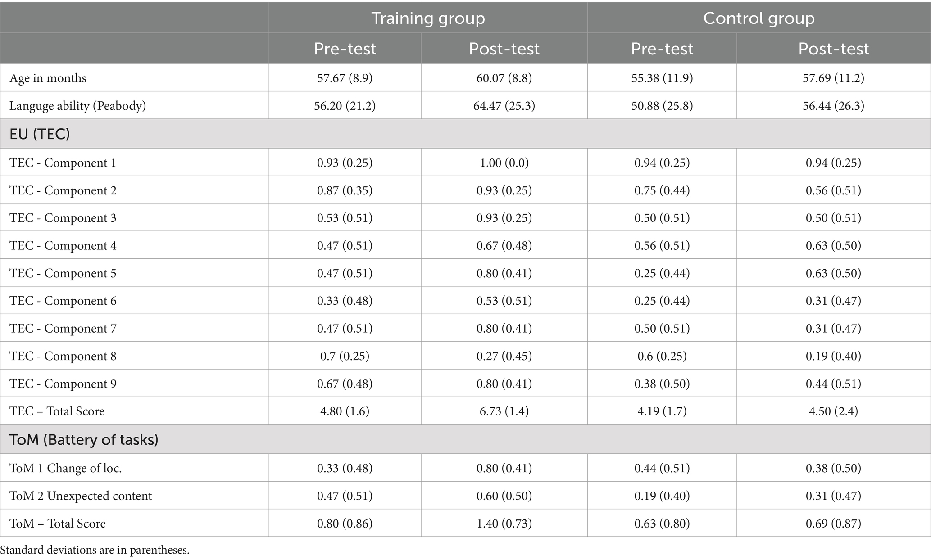The height and width of the screenshot is (560, 931).
Task: Click the ToM 1 Change of loc. label
Action: (65, 468)
